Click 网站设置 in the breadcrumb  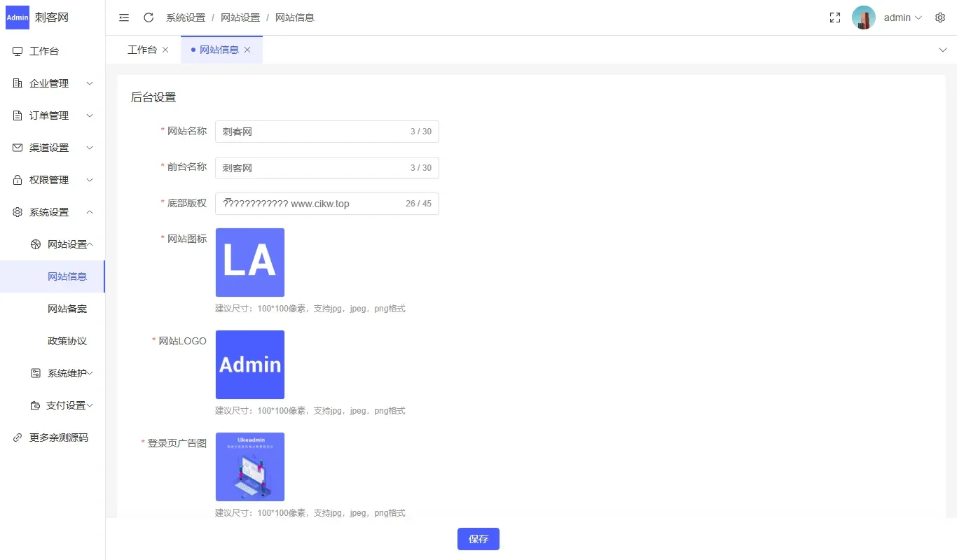pos(240,17)
